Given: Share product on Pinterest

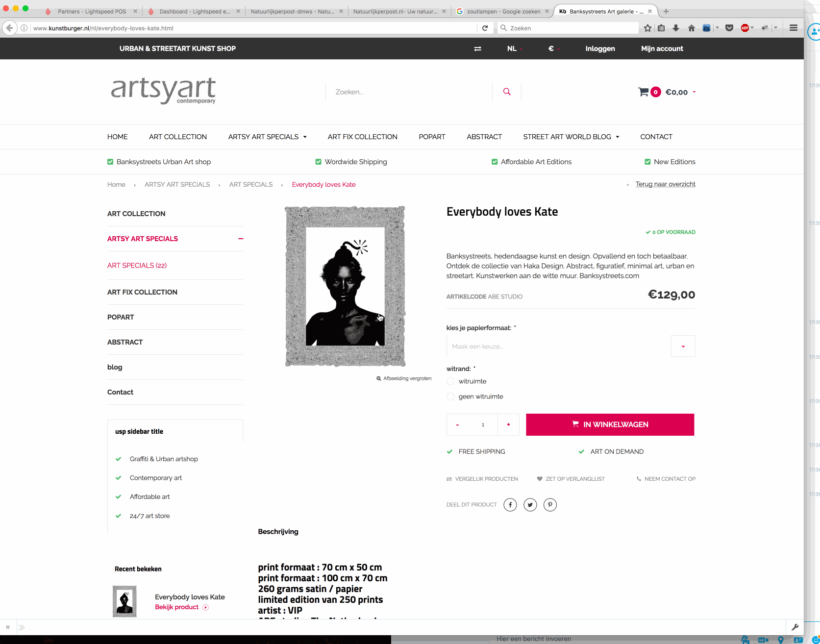Looking at the screenshot, I should point(550,505).
